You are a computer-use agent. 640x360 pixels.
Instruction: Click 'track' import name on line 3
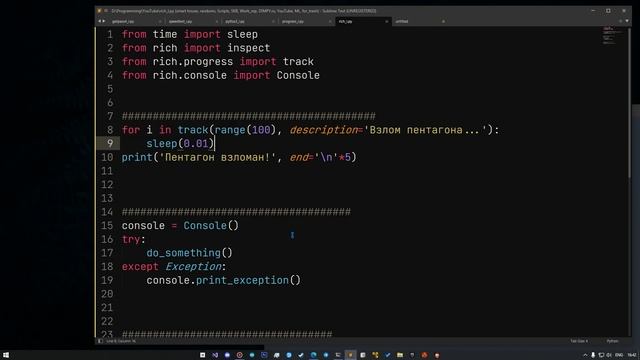[x=298, y=62]
